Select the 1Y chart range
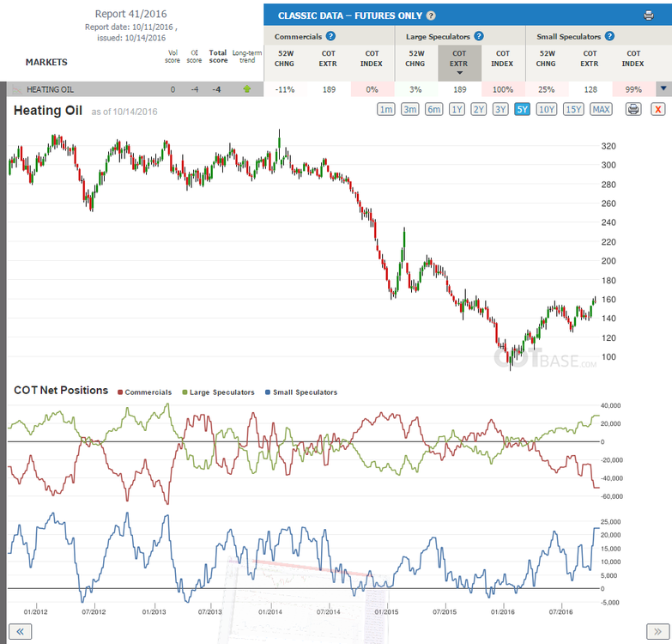This screenshot has height=644, width=672. click(457, 109)
